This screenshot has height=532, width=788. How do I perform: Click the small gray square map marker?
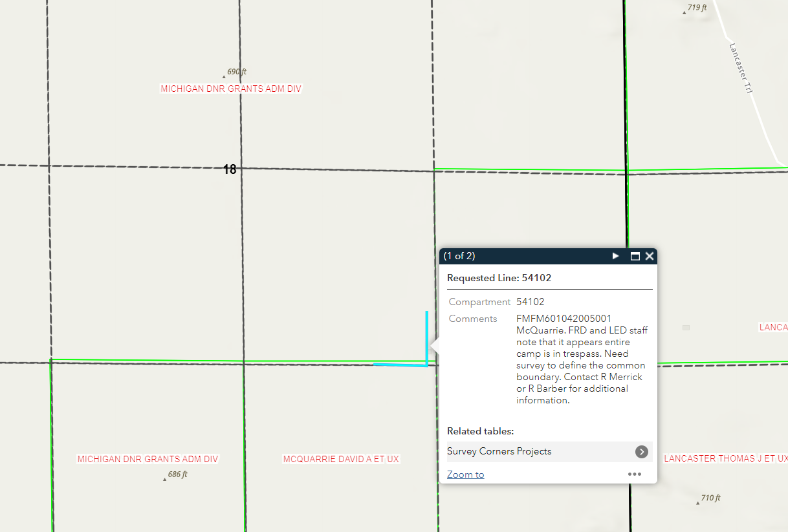tap(686, 328)
